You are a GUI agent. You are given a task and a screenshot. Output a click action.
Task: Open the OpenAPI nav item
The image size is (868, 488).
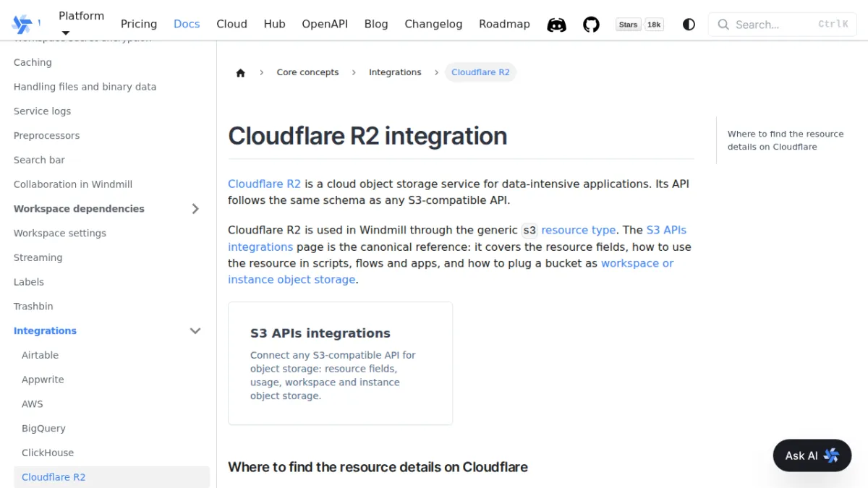point(325,24)
